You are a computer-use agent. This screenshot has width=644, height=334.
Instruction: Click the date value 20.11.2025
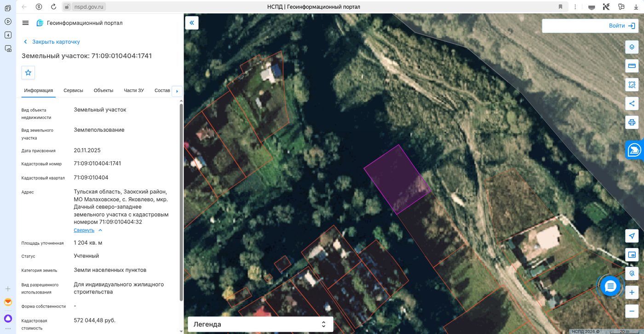87,151
